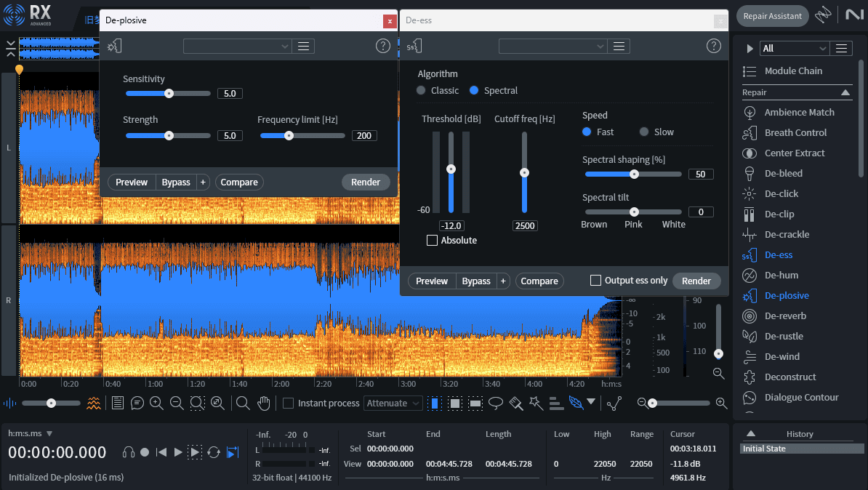868x490 pixels.
Task: Open the De-ess Bypass plus options
Action: click(503, 281)
